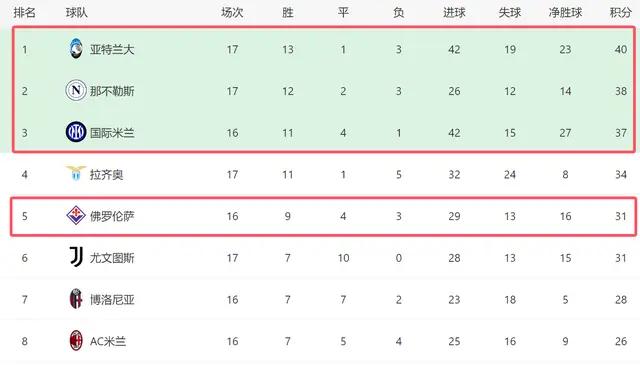The image size is (640, 367).
Task: Click the AC Milan crest icon
Action: pos(76,340)
